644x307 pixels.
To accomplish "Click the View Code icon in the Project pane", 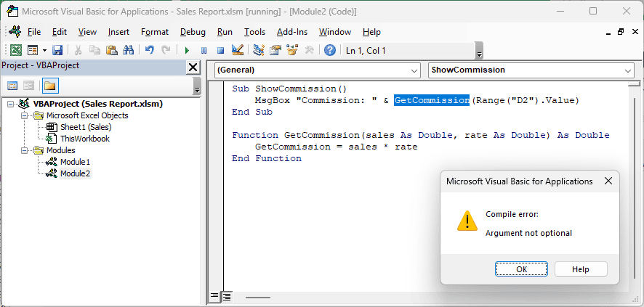I will coord(13,86).
